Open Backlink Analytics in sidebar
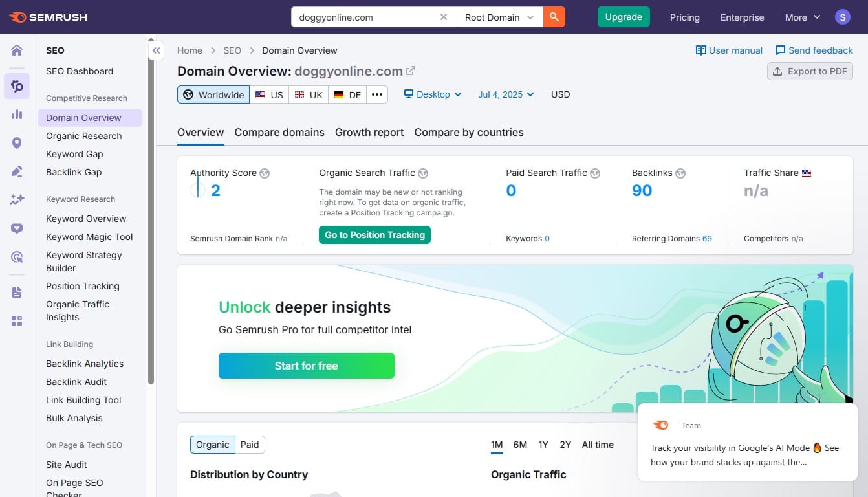The width and height of the screenshot is (868, 497). pyautogui.click(x=85, y=364)
